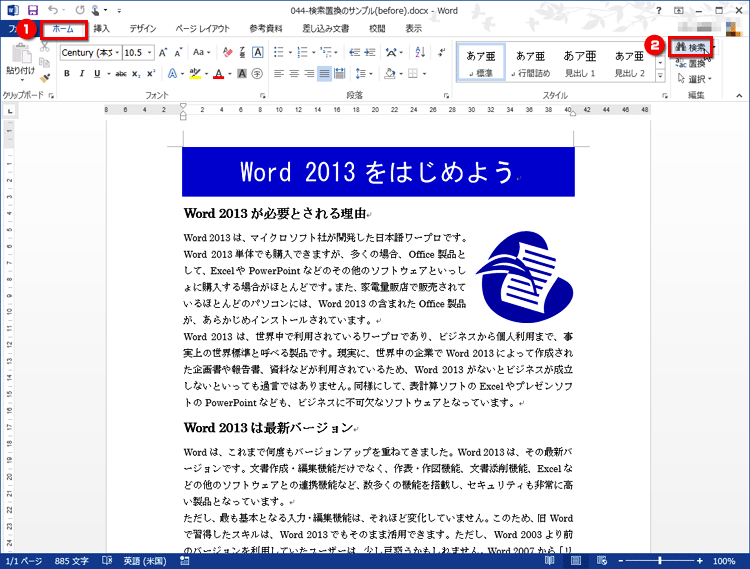Open the Select (選択) dropdown
Screen dimensions: 750x569
[x=695, y=79]
